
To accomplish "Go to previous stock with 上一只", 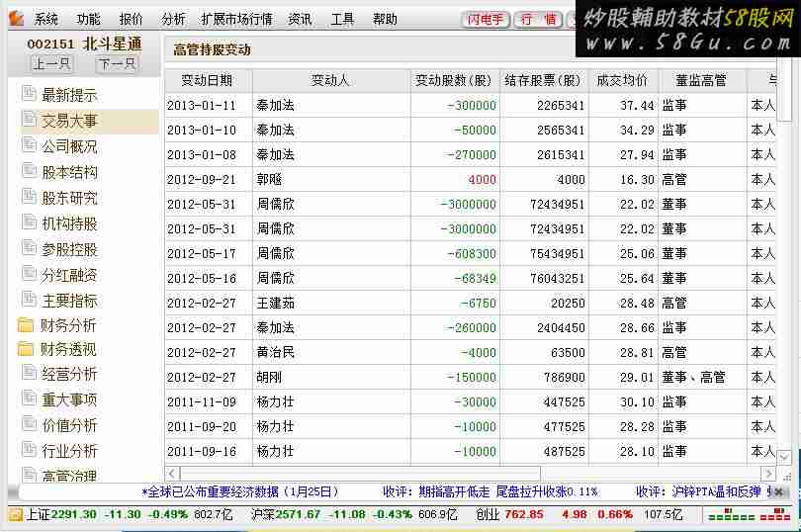I will click(x=51, y=64).
